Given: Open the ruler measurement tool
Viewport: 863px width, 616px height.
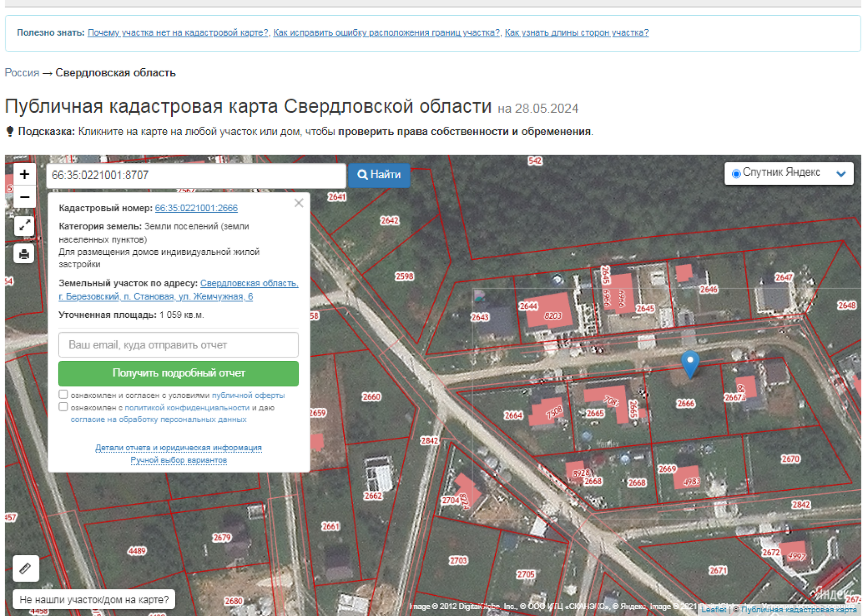Looking at the screenshot, I should (25, 568).
